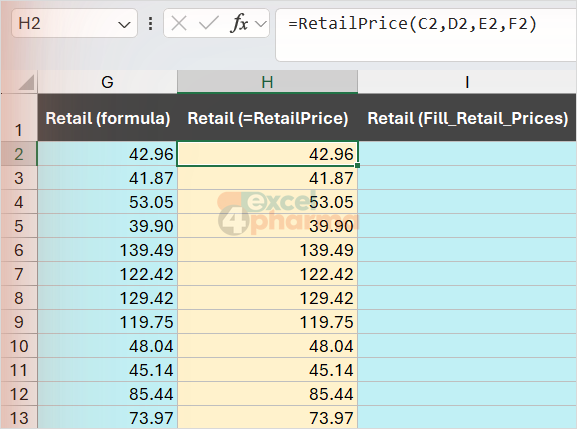Select row 9 header
This screenshot has height=429, width=577.
coord(19,322)
